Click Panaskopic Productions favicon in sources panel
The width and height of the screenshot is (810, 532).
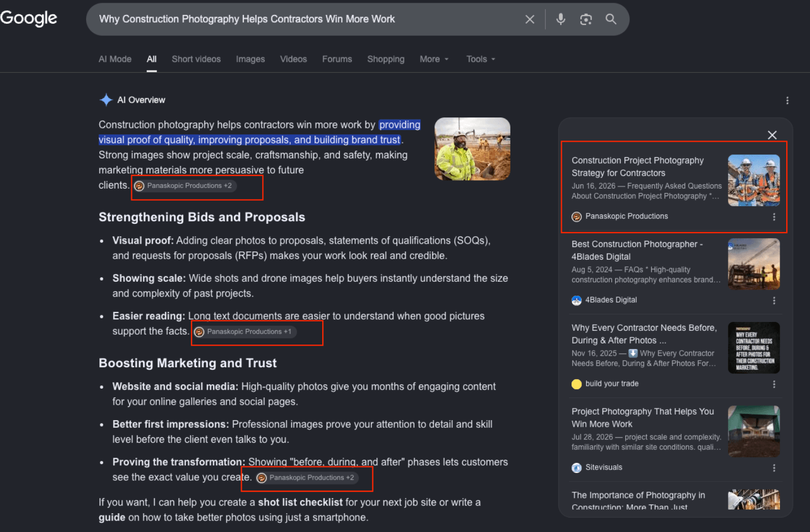(577, 217)
